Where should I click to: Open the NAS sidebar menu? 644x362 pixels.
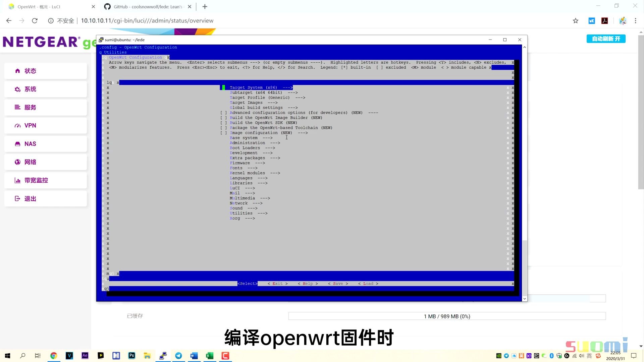coord(46,144)
